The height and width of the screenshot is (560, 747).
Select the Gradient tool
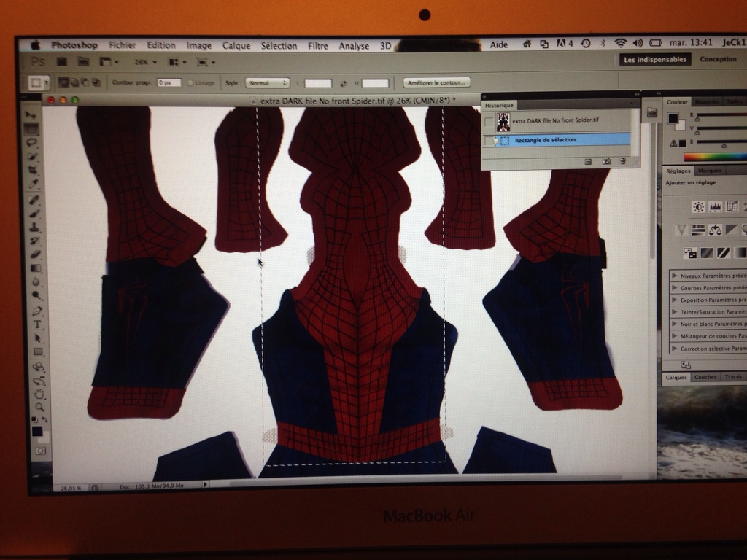[x=36, y=268]
